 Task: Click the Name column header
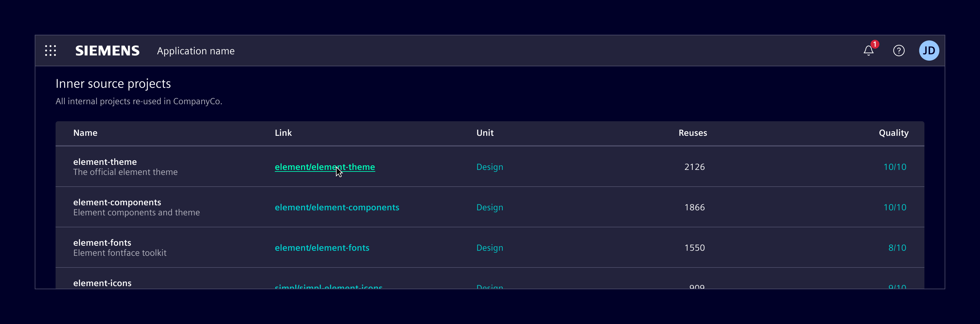[x=85, y=133]
